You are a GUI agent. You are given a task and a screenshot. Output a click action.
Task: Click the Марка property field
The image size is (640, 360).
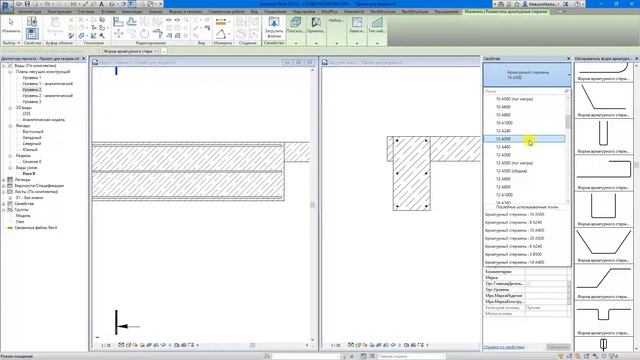pyautogui.click(x=547, y=278)
